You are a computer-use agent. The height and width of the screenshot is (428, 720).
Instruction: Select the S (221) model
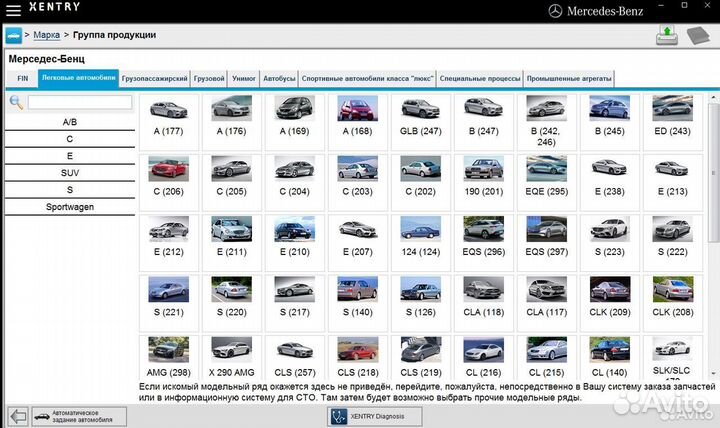click(169, 303)
